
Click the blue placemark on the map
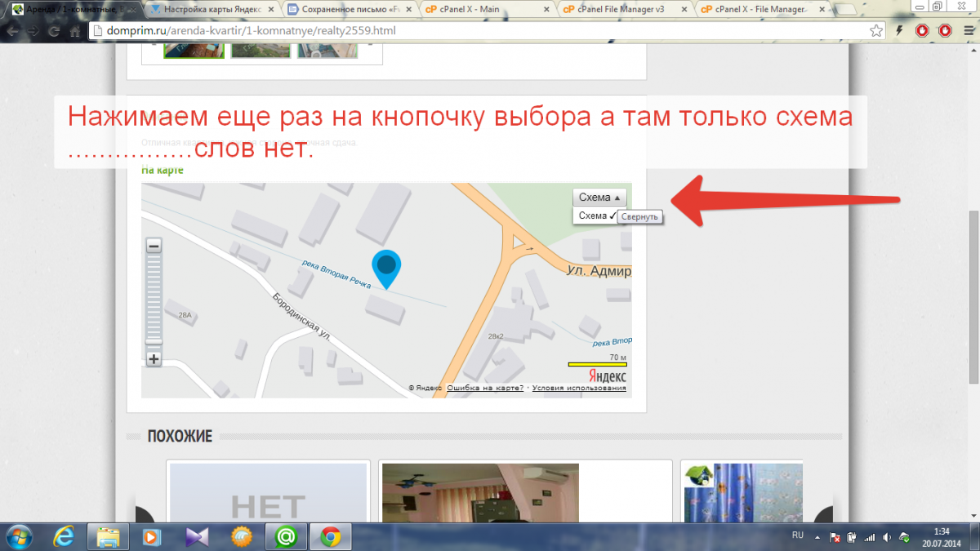pyautogui.click(x=386, y=269)
